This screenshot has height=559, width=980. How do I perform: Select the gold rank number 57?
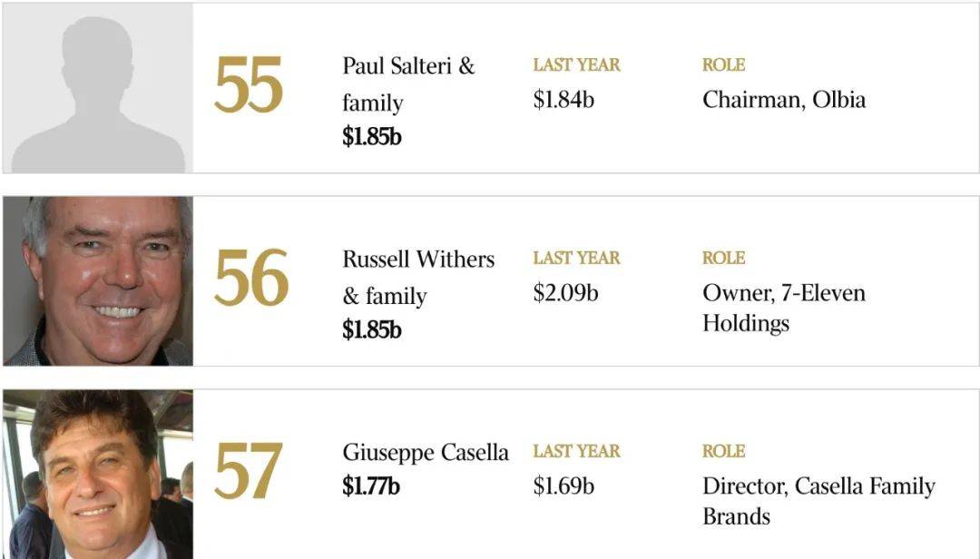(x=249, y=472)
